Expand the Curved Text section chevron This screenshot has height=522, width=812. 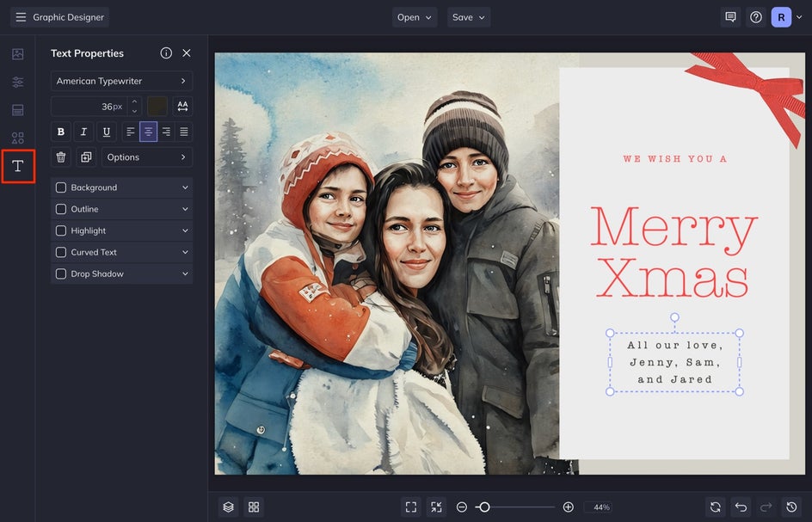point(185,252)
